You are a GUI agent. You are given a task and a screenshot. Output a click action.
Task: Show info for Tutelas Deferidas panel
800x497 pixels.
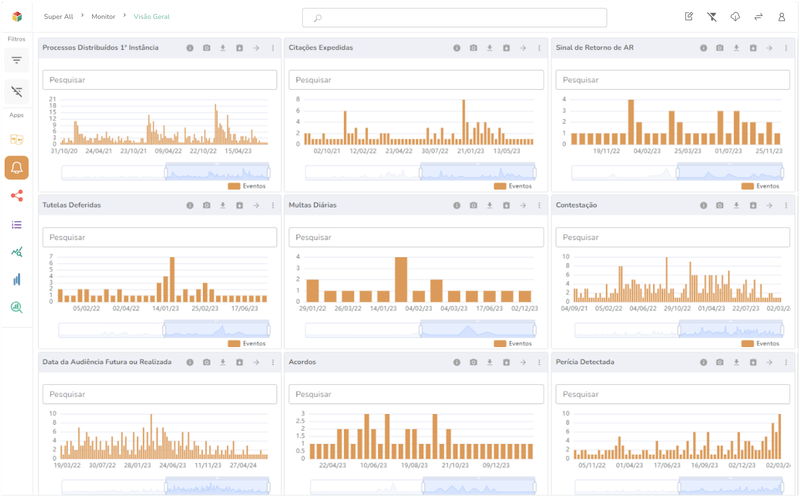pos(189,205)
